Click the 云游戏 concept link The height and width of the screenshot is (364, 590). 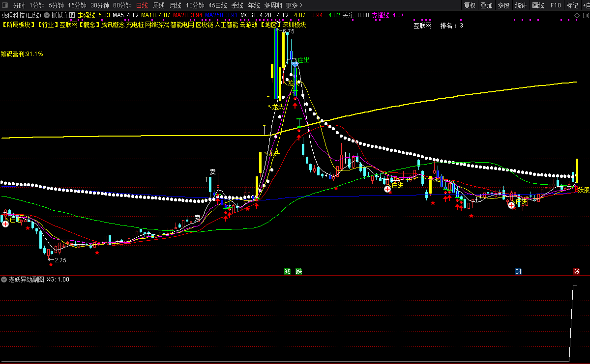pyautogui.click(x=249, y=25)
